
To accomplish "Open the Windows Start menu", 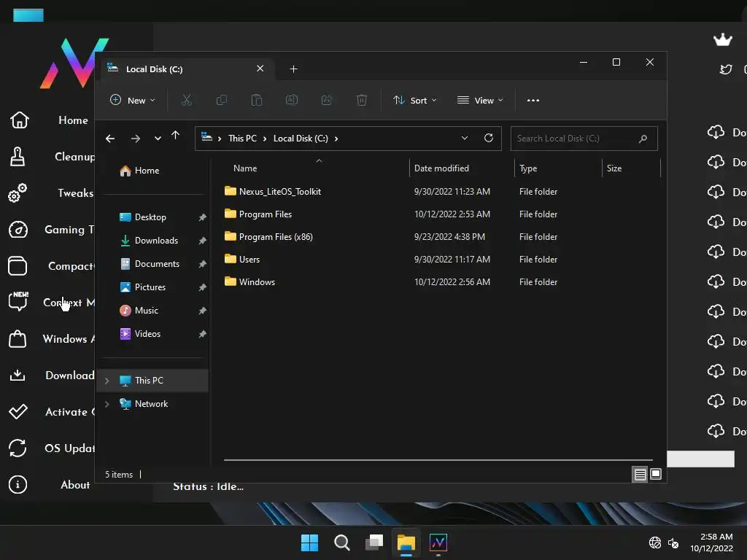I will tap(309, 542).
